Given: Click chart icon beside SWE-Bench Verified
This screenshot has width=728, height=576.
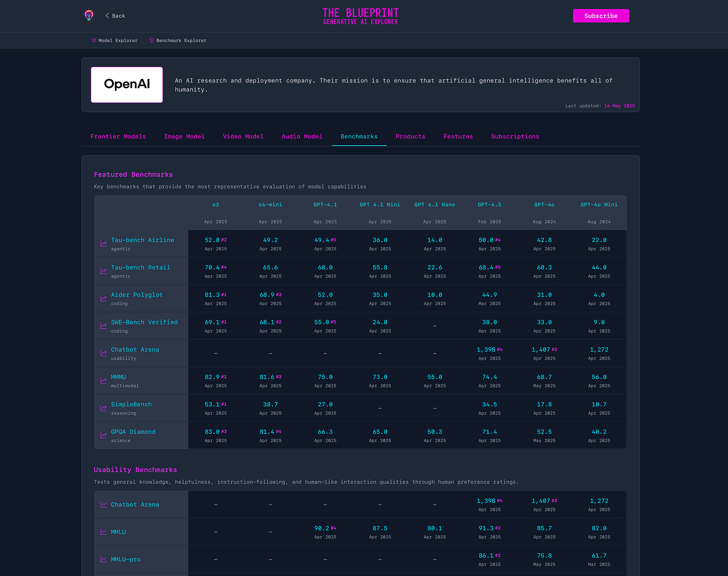Looking at the screenshot, I should point(103,326).
